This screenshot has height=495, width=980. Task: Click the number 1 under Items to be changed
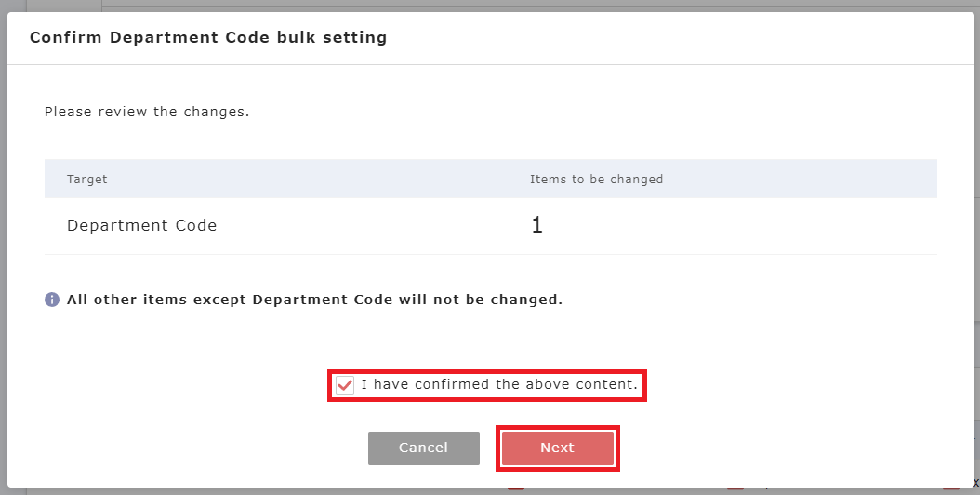point(536,225)
